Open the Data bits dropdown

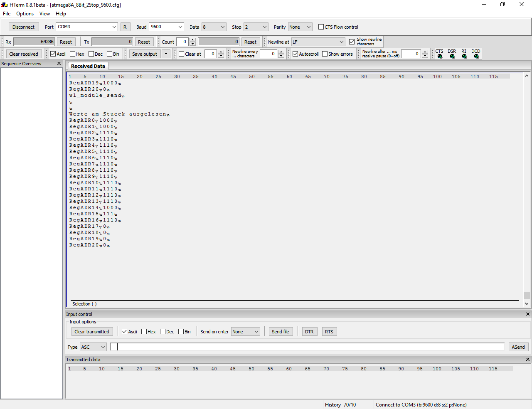pyautogui.click(x=214, y=27)
